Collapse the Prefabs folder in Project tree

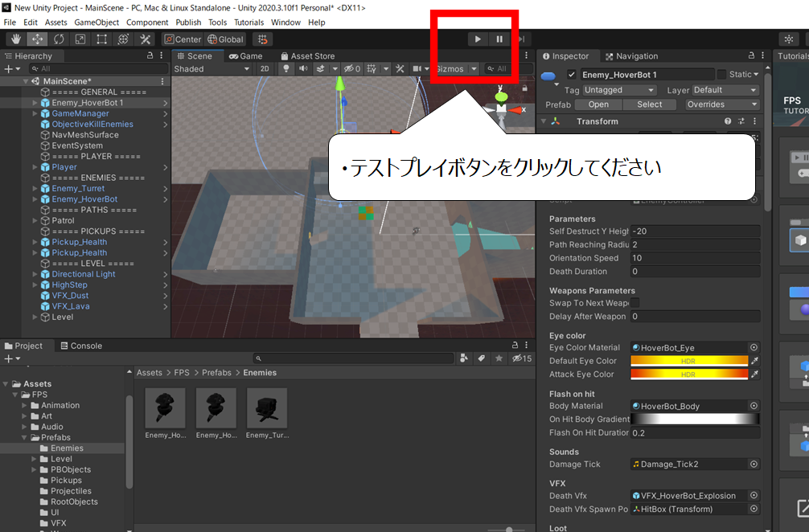pyautogui.click(x=24, y=438)
